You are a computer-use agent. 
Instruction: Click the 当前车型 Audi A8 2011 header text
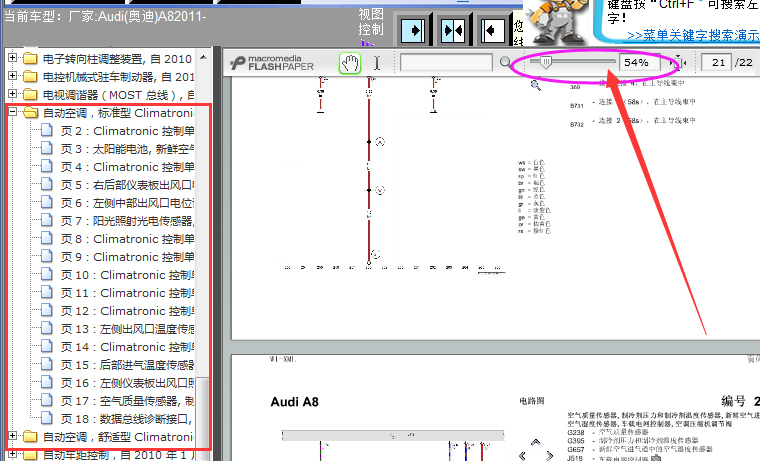pyautogui.click(x=105, y=16)
